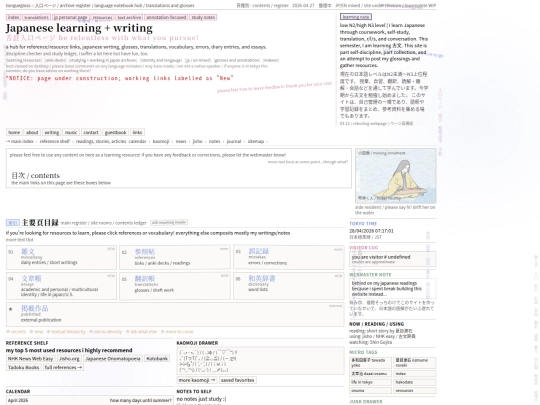Open card 03 誤記録 mistakes
Image resolution: width=540 pixels, height=405 pixels.
[289, 257]
